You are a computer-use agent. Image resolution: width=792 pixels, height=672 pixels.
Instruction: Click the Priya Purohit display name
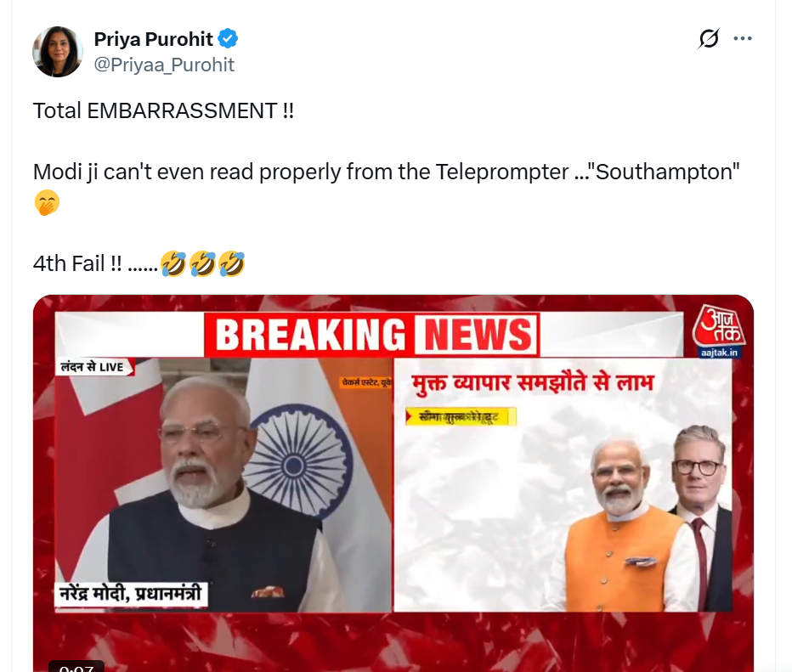154,39
